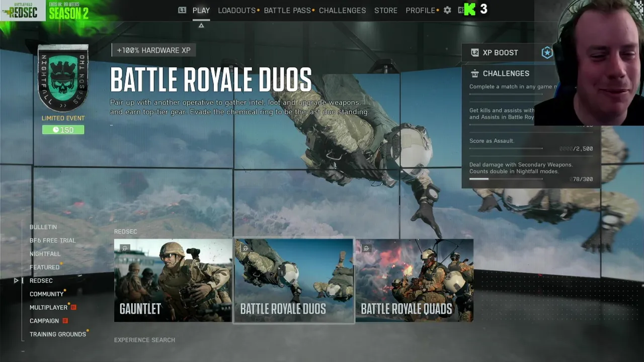The height and width of the screenshot is (362, 644).
Task: Click the XP tag on Battle Royale Duos tile
Action: [246, 248]
